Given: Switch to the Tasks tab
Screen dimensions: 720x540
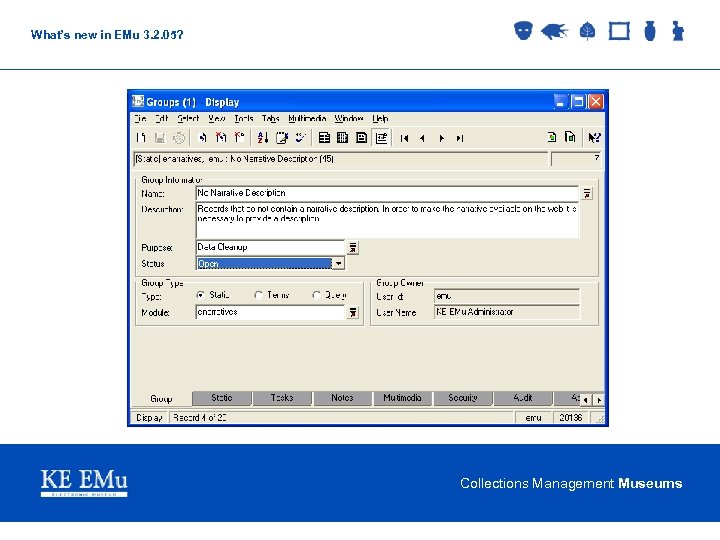Looking at the screenshot, I should click(x=282, y=398).
